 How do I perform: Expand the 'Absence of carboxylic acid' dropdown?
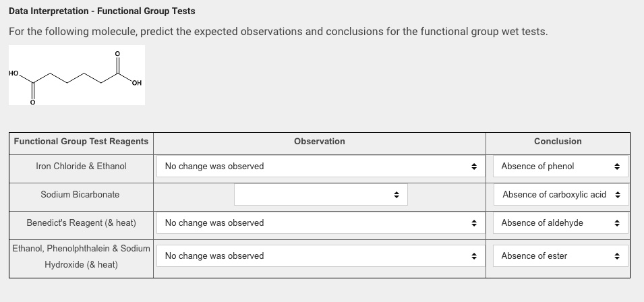pos(558,194)
